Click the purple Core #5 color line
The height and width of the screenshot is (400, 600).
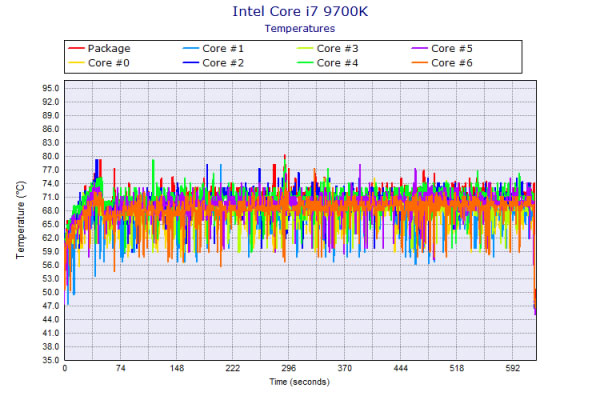(419, 48)
